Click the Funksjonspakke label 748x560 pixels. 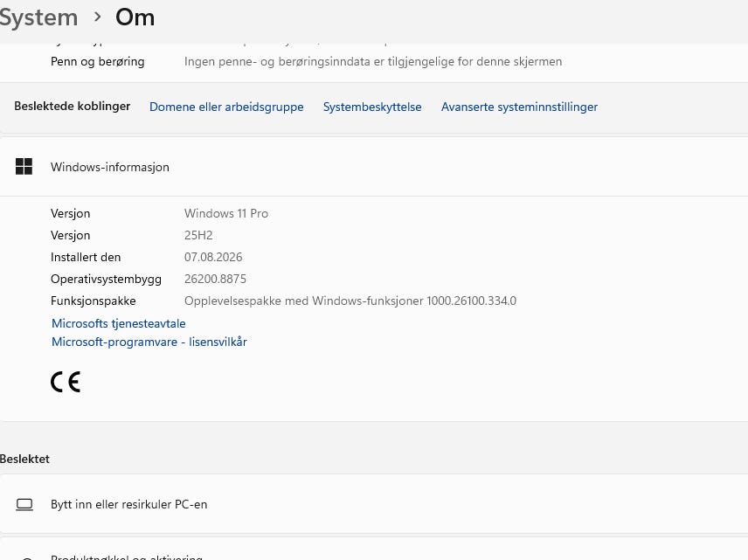coord(93,301)
